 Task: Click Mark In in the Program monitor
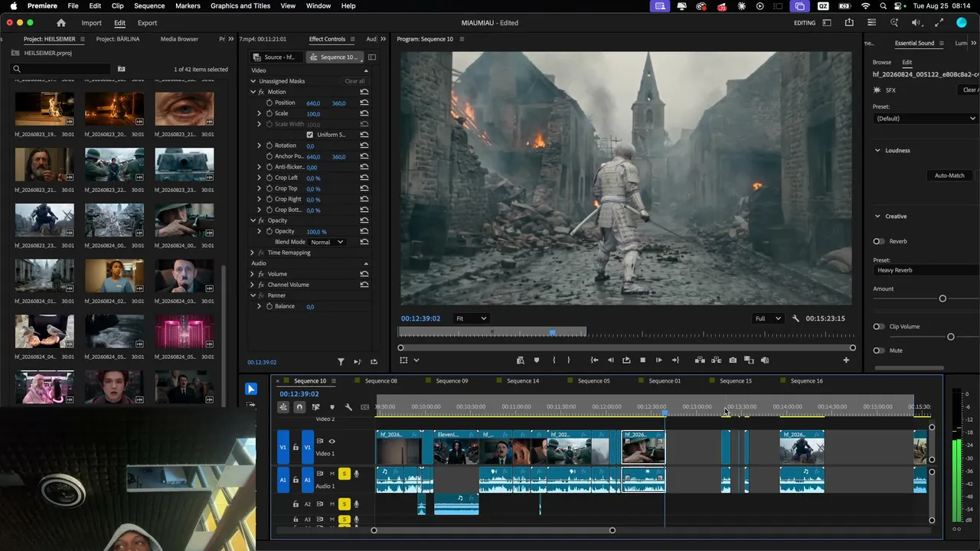tap(554, 360)
